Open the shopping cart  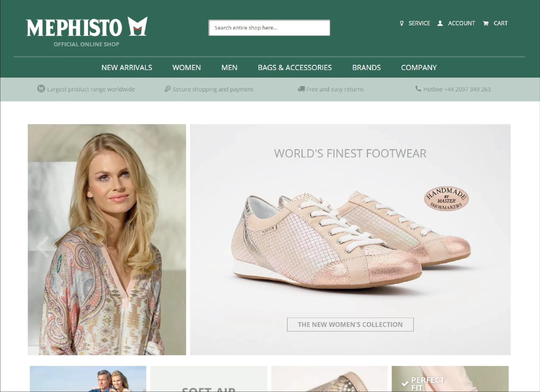(495, 23)
